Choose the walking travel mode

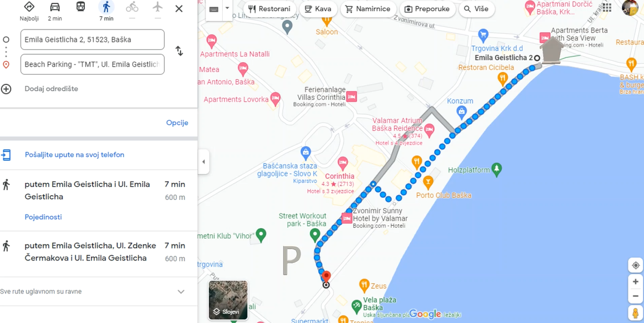(106, 8)
